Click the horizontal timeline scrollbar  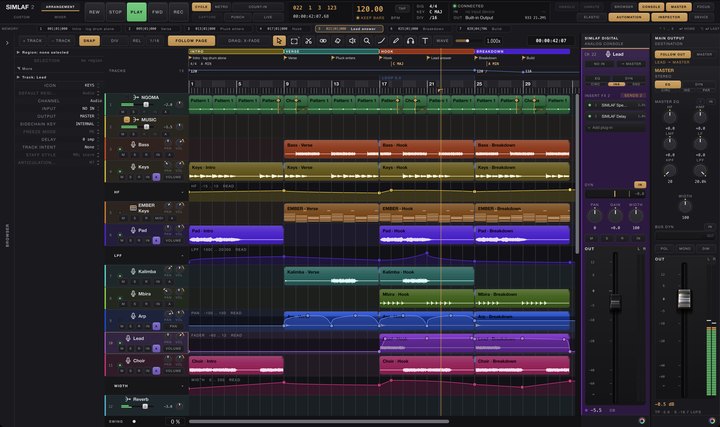pyautogui.click(x=319, y=421)
